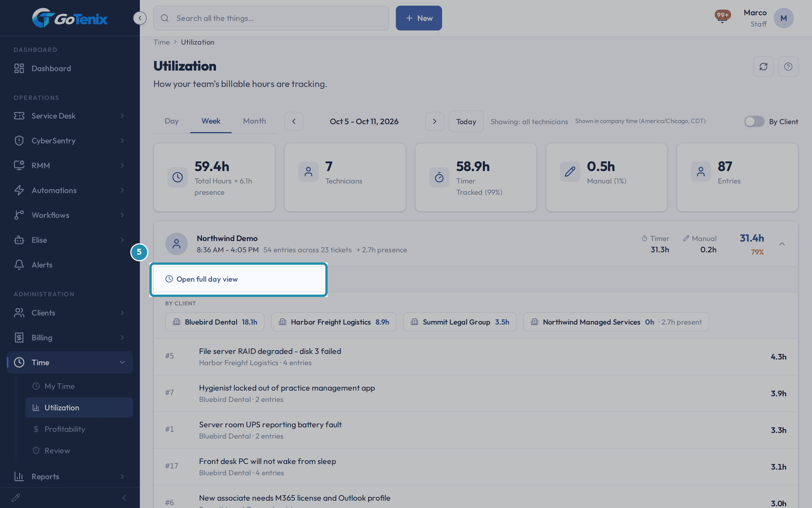Expand the Billing menu
This screenshot has width=812, height=508.
click(70, 337)
